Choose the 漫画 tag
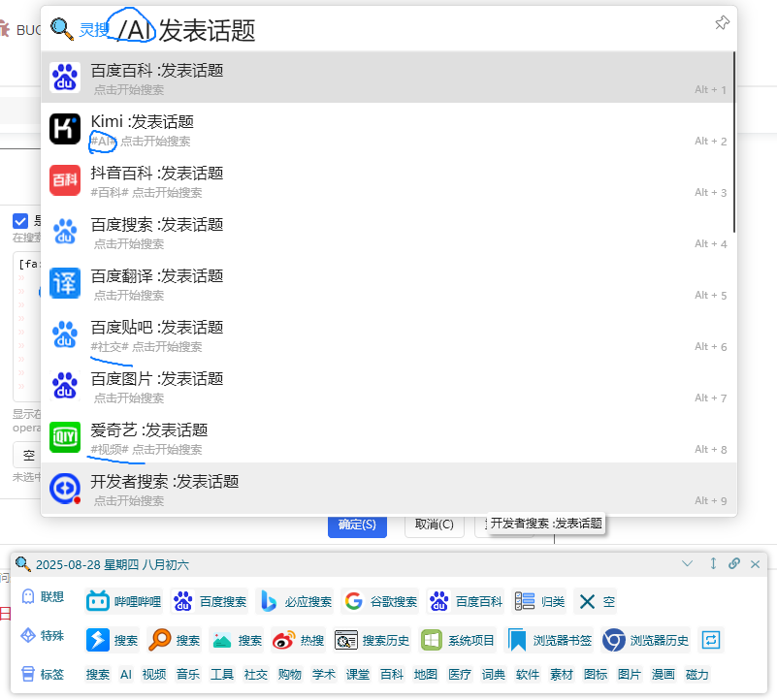The image size is (777, 700). pos(664,674)
